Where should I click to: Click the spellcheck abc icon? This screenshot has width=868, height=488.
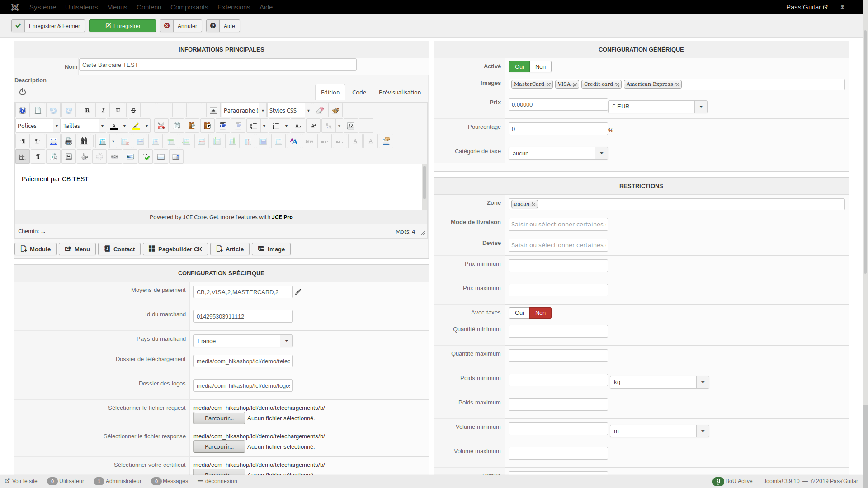(x=146, y=157)
